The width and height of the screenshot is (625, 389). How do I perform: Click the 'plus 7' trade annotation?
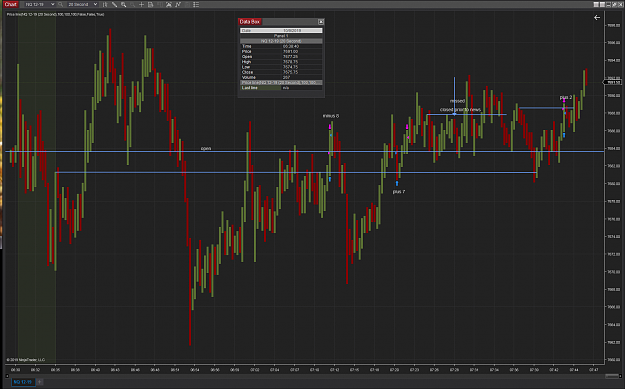[399, 192]
